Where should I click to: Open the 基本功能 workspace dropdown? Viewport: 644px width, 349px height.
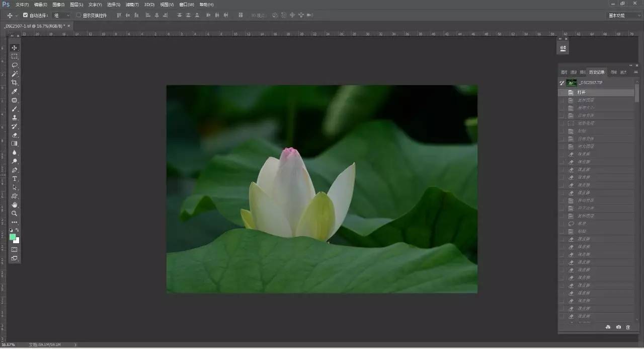[x=622, y=16]
